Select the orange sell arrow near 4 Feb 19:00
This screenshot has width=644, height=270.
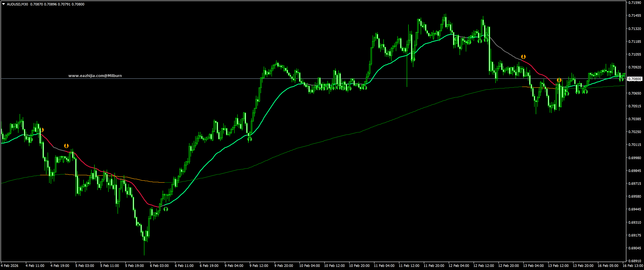(x=66, y=146)
